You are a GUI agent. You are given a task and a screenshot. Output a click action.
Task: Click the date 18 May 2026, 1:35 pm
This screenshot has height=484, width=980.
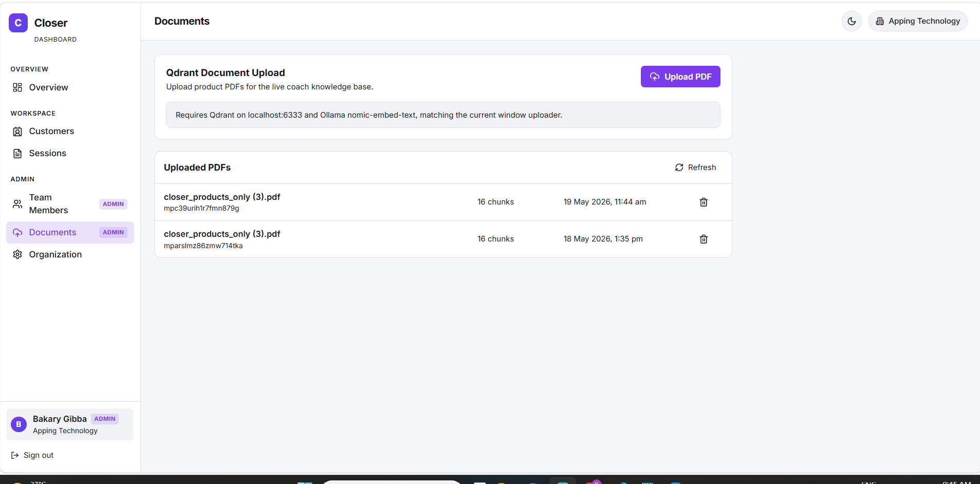[603, 239]
